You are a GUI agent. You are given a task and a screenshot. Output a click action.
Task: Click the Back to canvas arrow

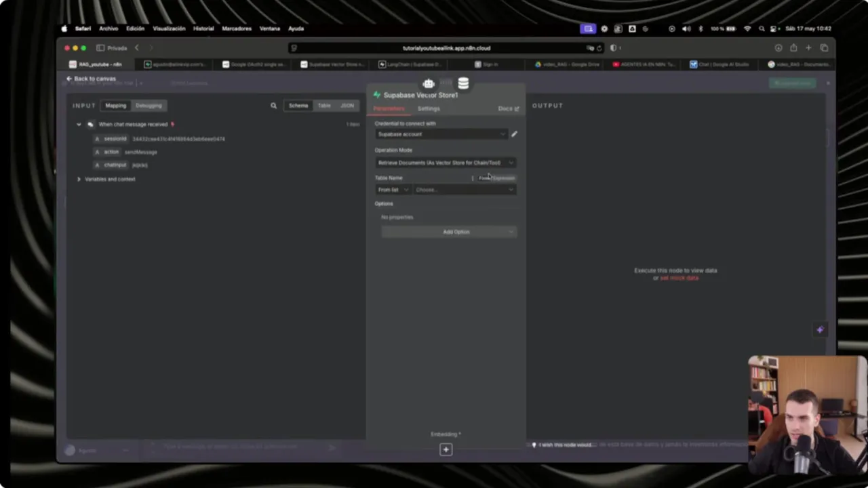coord(68,79)
